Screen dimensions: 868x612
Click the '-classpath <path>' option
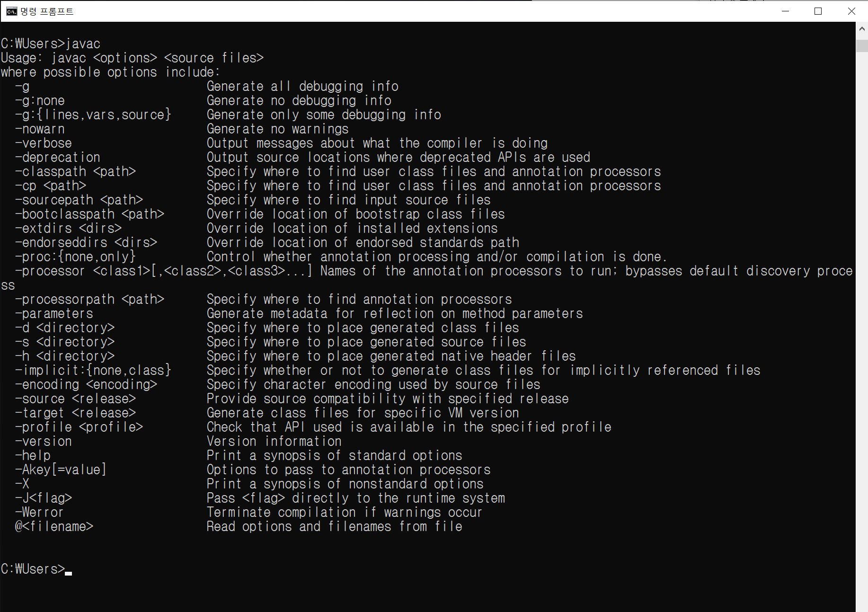75,172
